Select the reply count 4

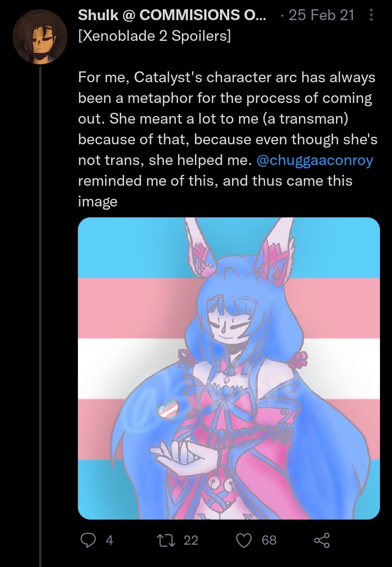pos(109,540)
